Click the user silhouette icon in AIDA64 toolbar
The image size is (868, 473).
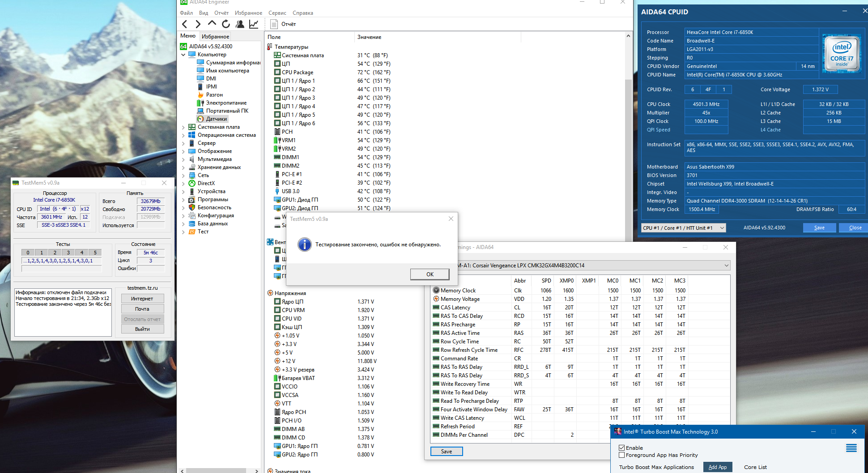(x=240, y=24)
